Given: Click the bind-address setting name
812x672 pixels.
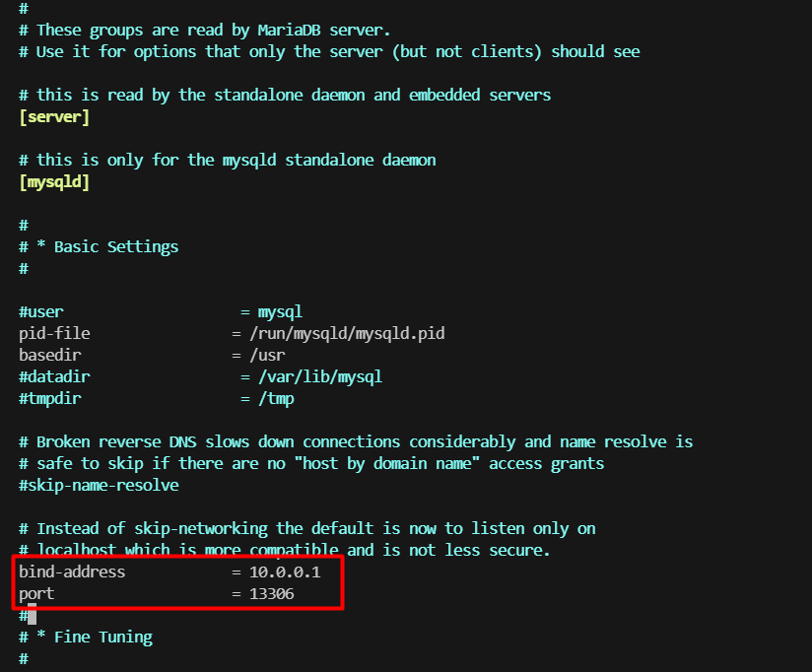Looking at the screenshot, I should (x=72, y=572).
